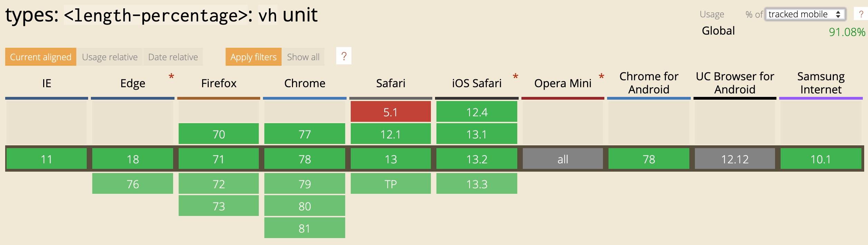Select the red Safari 5.1 cell

[390, 112]
